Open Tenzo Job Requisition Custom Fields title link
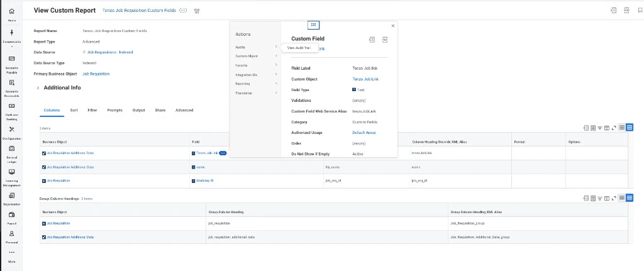This screenshot has height=271, width=644. 139,10
